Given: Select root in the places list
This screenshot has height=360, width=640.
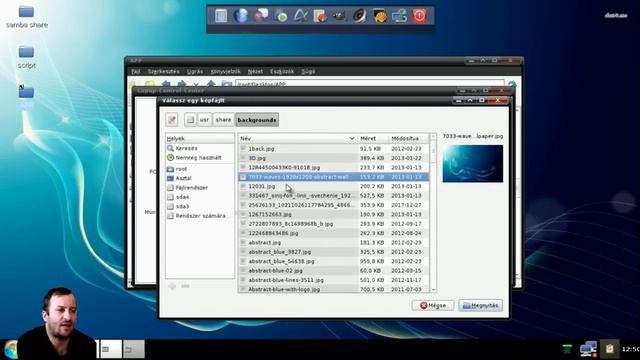Looking at the screenshot, I should pos(181,169).
